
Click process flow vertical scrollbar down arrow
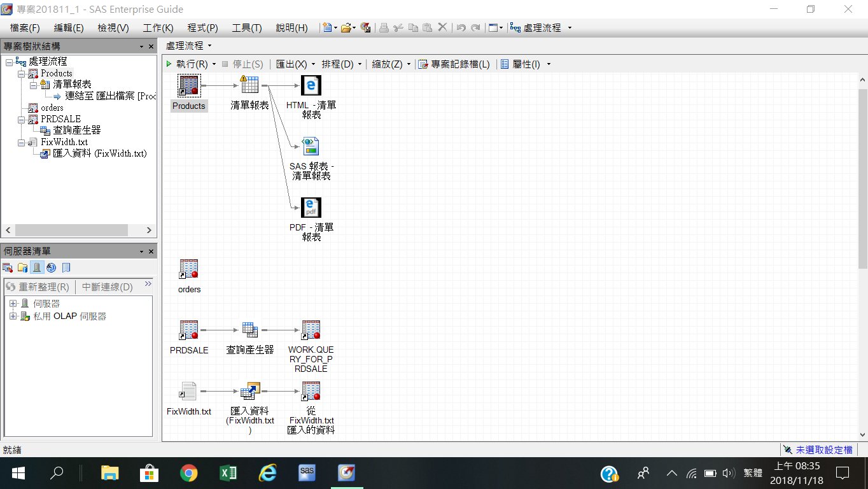tap(863, 434)
